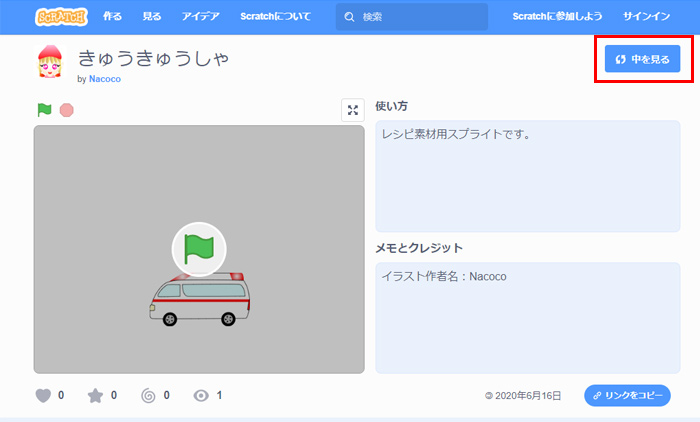Click the 2020年6月16日 date text
700x422 pixels.
click(528, 396)
